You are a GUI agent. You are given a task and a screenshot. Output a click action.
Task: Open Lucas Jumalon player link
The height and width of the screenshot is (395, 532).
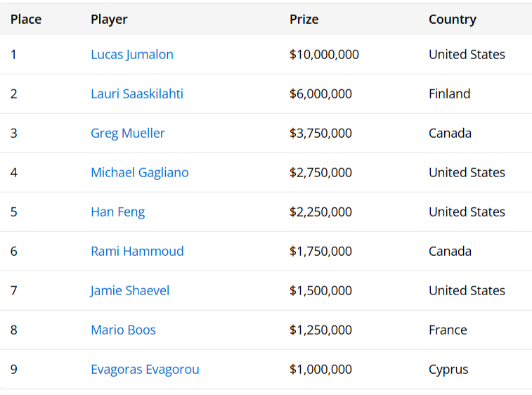pyautogui.click(x=132, y=55)
